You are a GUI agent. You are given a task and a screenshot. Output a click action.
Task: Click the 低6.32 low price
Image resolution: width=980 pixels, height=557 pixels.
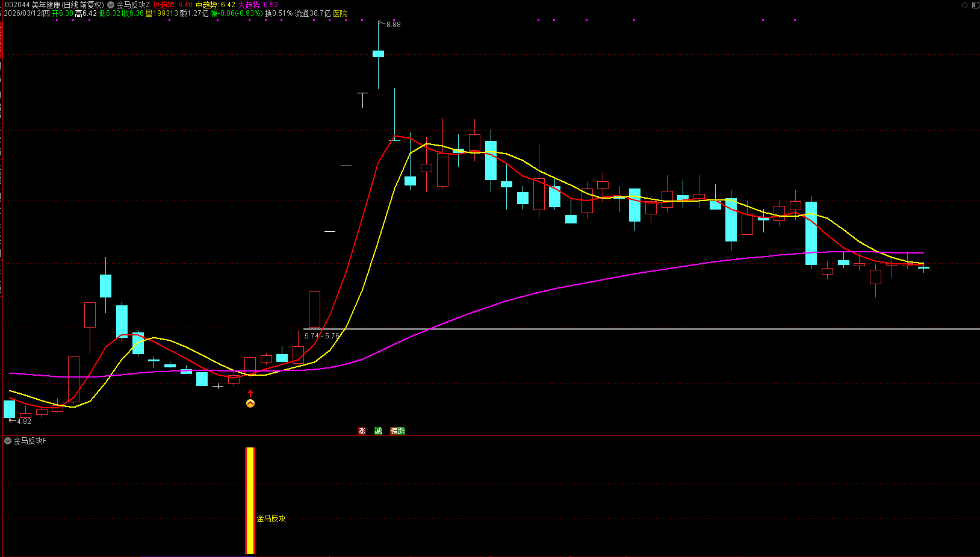[x=110, y=13]
